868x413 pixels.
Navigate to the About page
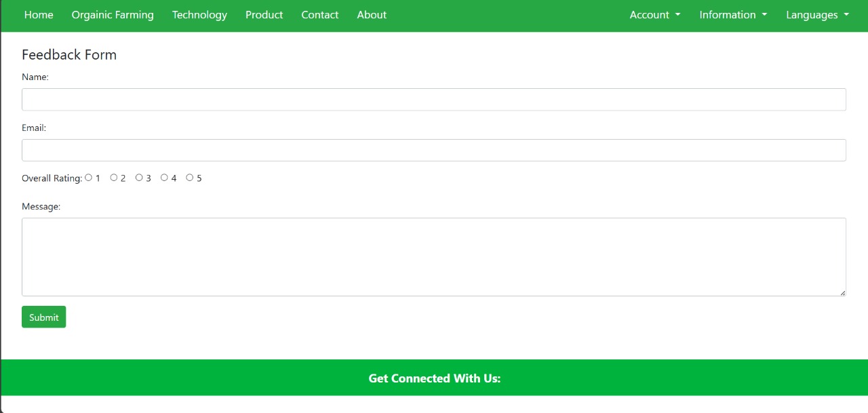click(x=371, y=14)
